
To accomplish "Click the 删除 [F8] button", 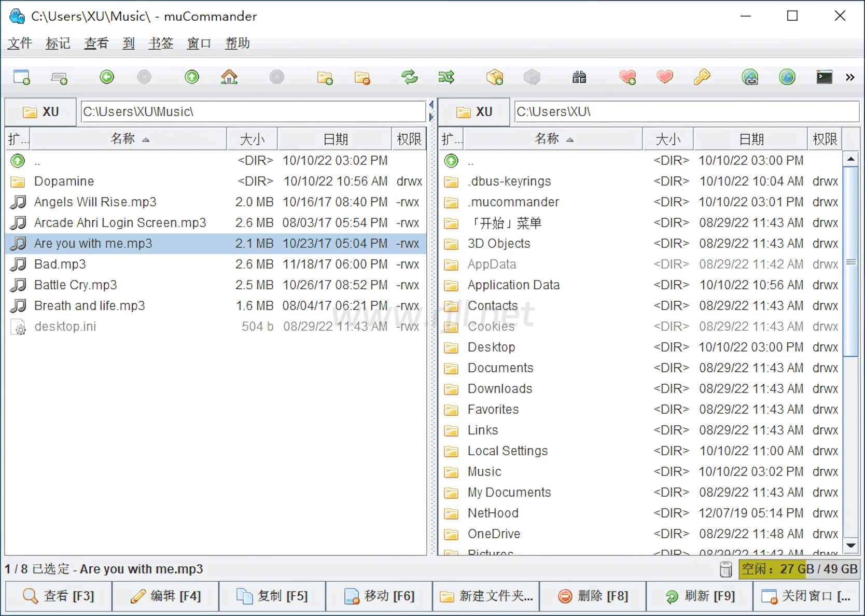I will click(x=593, y=596).
